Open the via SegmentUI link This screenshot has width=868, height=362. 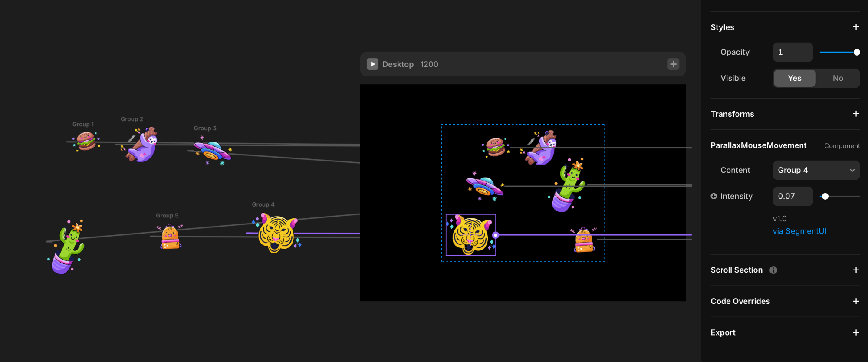pos(799,231)
